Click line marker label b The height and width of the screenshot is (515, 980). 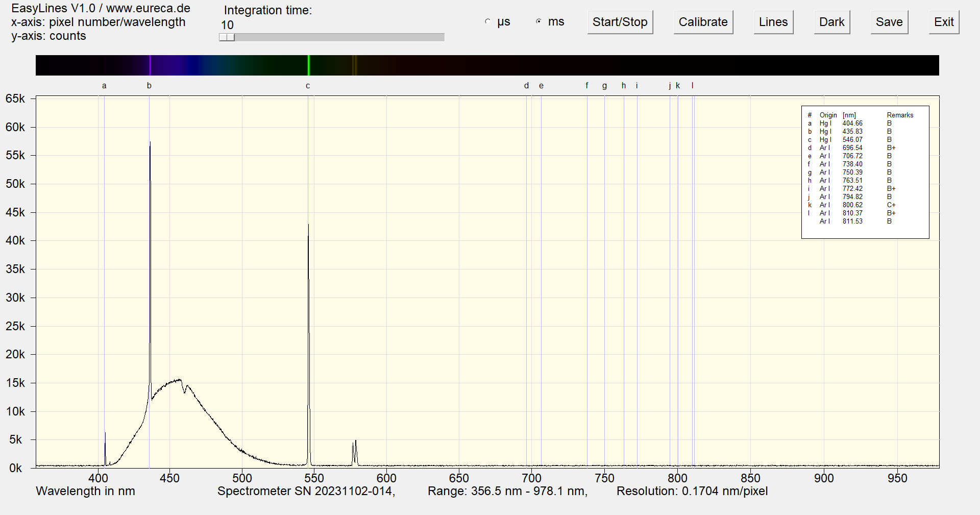[149, 86]
